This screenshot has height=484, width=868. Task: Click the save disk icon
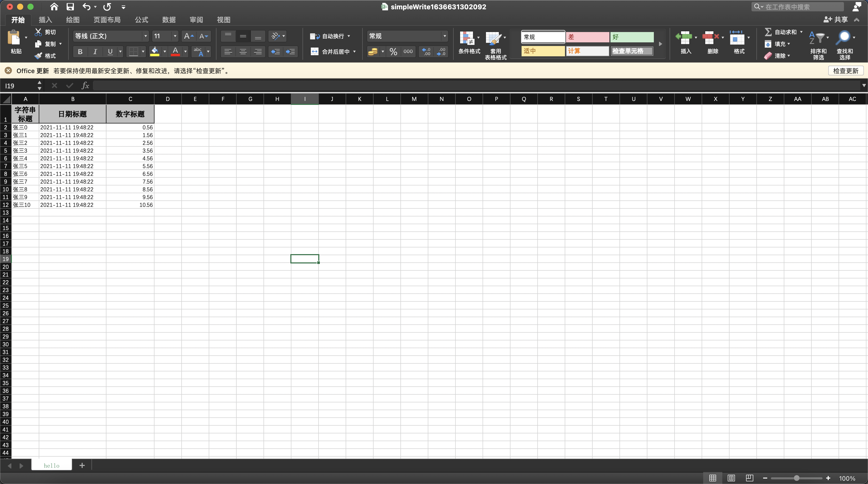tap(70, 7)
